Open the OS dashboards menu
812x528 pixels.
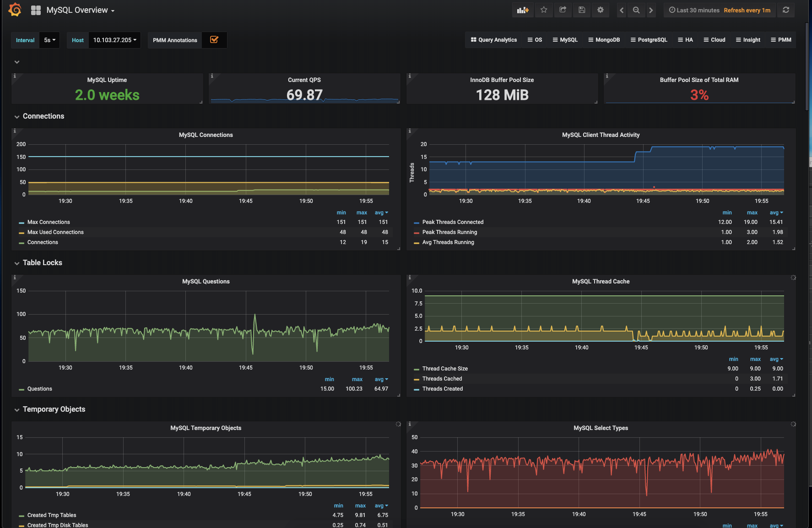click(535, 40)
